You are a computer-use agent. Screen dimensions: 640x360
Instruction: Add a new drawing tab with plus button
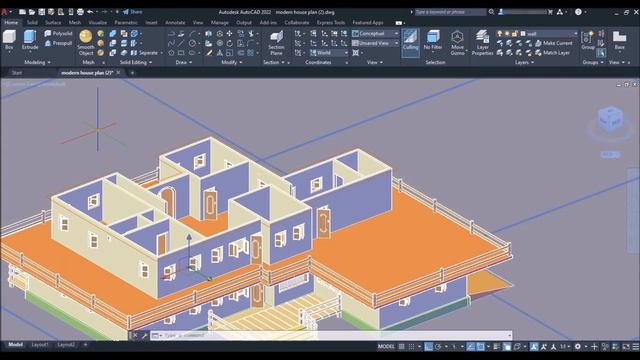pyautogui.click(x=132, y=73)
